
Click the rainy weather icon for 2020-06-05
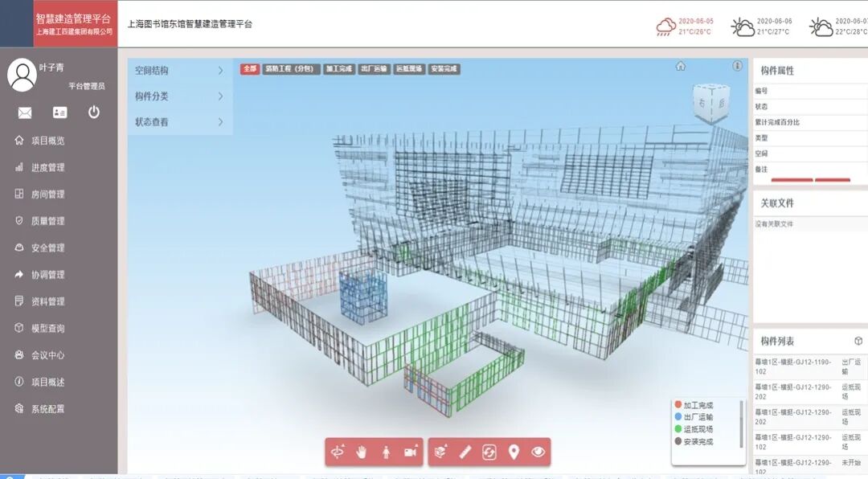pyautogui.click(x=666, y=27)
